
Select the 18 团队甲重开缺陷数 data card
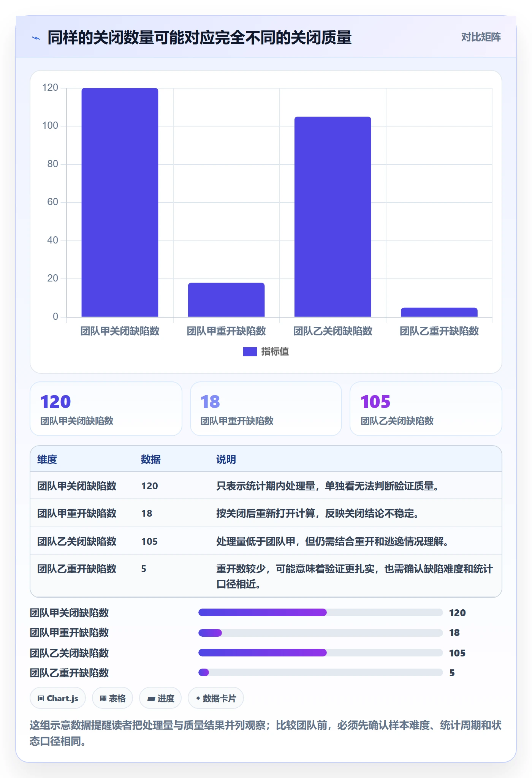pos(266,409)
